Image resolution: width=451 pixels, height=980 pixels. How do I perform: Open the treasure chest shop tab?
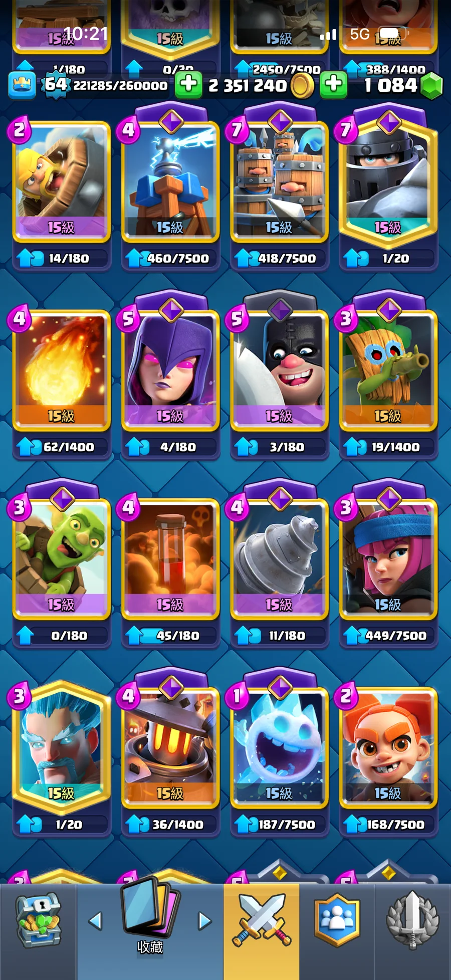pos(38,921)
